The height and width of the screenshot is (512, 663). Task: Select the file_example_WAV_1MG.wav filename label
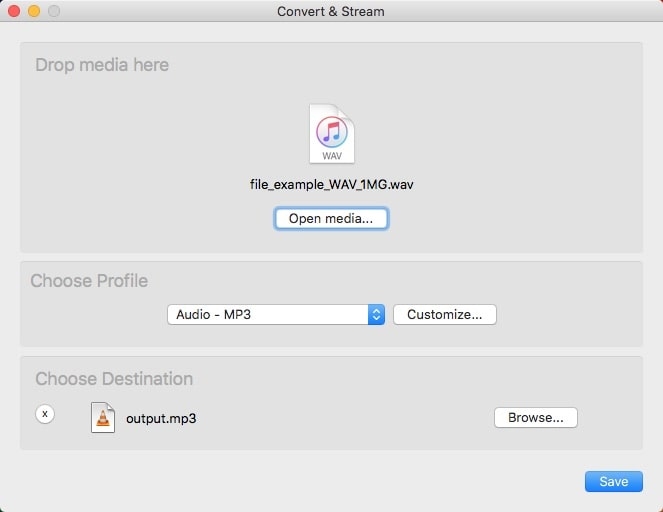331,185
